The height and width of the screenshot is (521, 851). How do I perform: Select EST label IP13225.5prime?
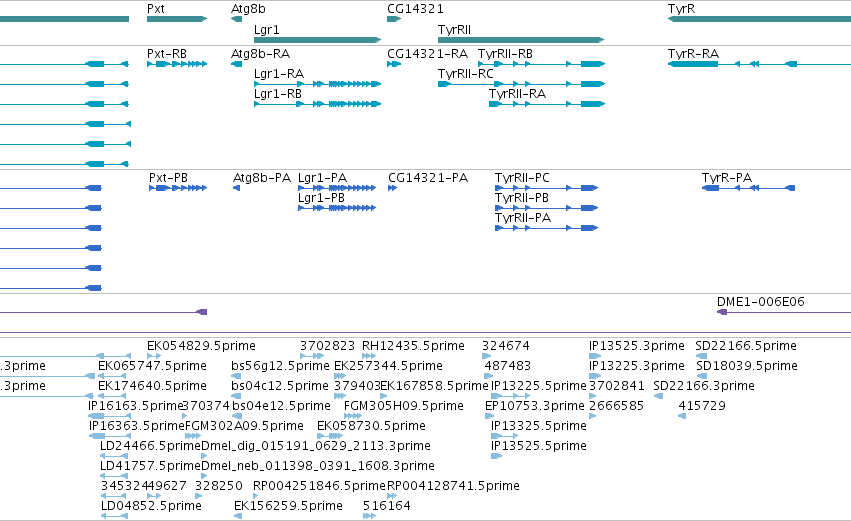coord(538,386)
